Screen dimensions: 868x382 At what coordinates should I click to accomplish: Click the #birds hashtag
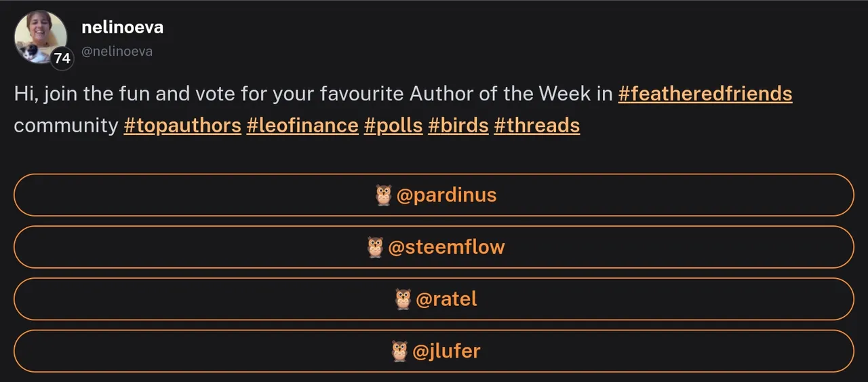pos(458,126)
